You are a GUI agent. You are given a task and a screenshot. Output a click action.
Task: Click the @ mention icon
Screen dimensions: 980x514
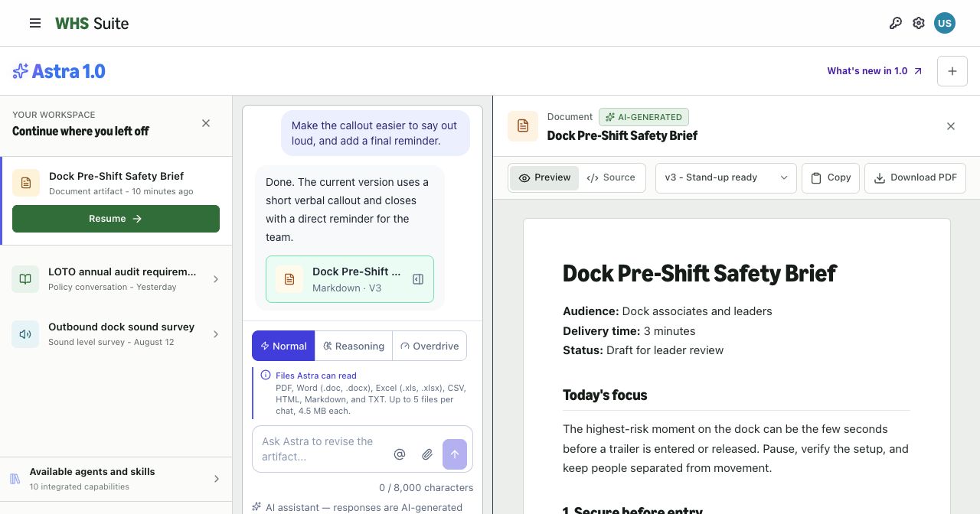coord(399,454)
